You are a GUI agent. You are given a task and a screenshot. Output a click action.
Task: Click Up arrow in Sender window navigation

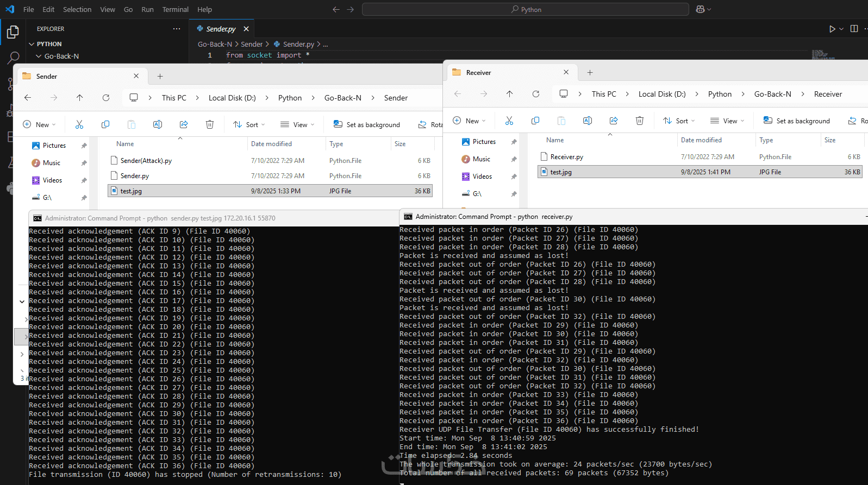[x=80, y=98]
